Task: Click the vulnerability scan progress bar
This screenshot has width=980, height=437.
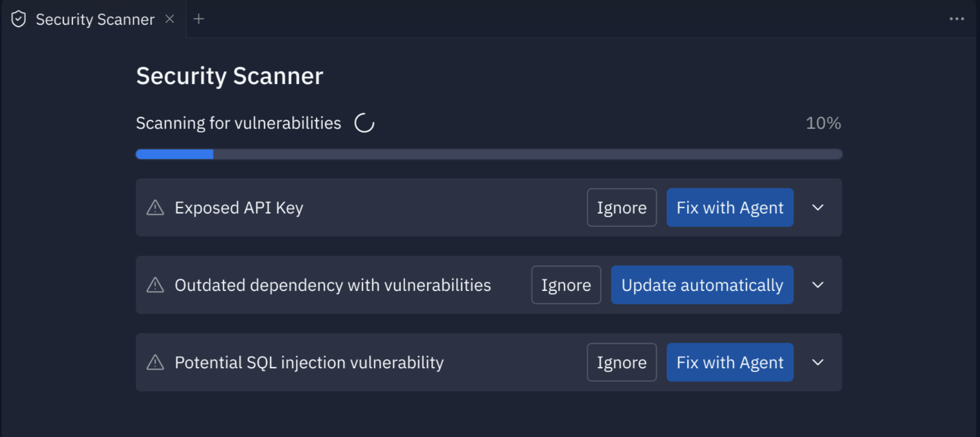Action: click(488, 154)
